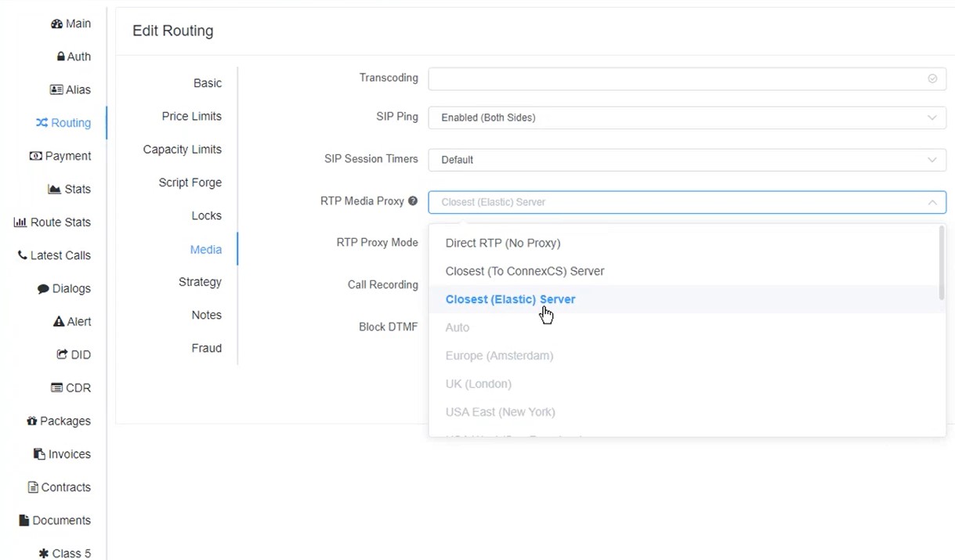
Task: Choose Closest (To ConnexCS) Server option
Action: [x=525, y=271]
